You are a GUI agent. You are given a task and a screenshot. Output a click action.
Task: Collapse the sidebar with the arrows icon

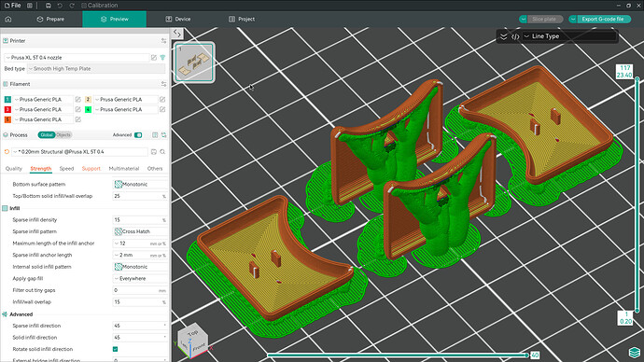(x=177, y=34)
